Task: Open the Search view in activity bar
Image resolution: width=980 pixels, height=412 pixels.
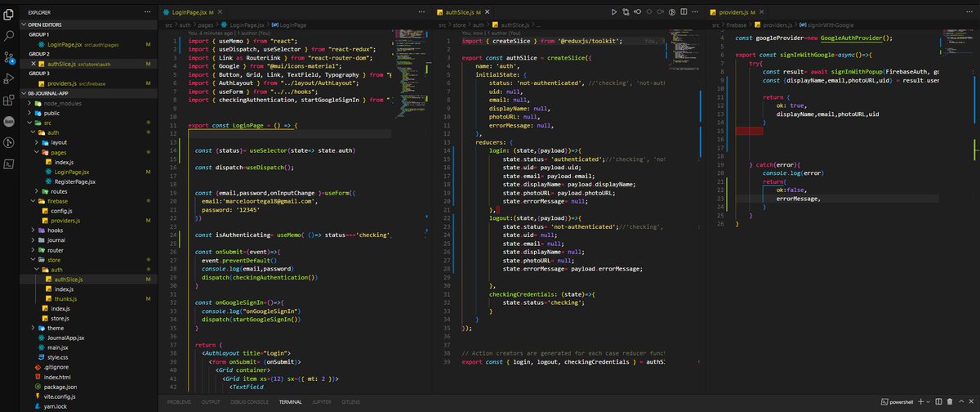Action: pyautogui.click(x=9, y=35)
